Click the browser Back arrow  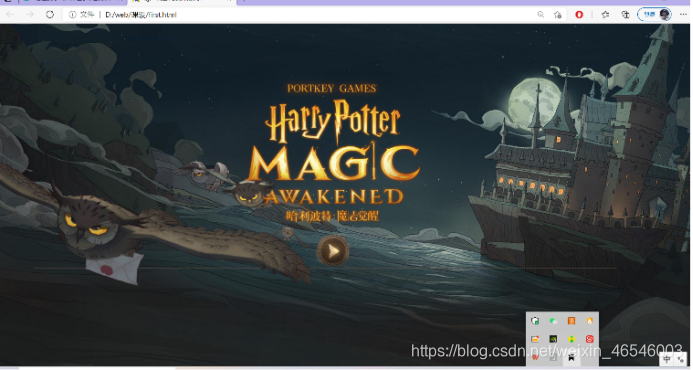coord(10,15)
